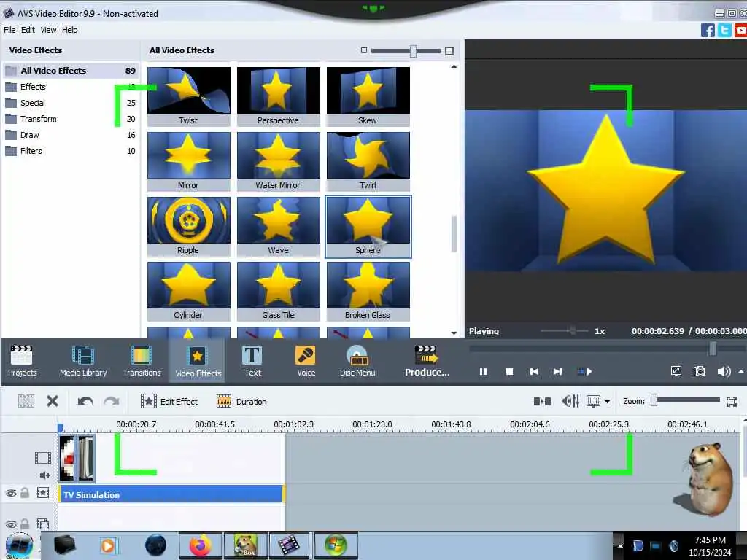Switch preview to full screen
Viewport: 747px width, 560px height.
click(676, 371)
